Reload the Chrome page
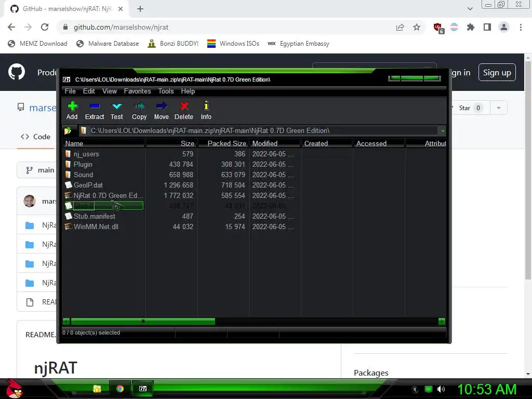The width and height of the screenshot is (532, 399). [x=45, y=27]
